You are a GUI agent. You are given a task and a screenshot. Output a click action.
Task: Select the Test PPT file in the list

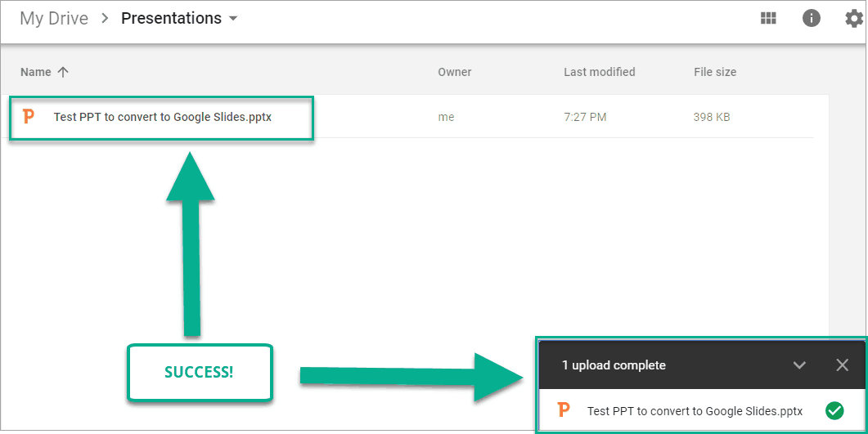click(x=163, y=117)
